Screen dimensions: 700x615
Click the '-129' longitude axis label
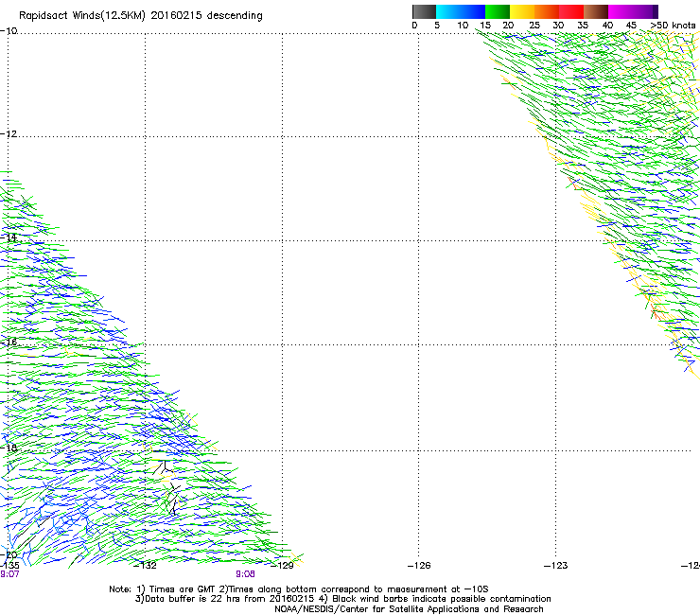[282, 566]
